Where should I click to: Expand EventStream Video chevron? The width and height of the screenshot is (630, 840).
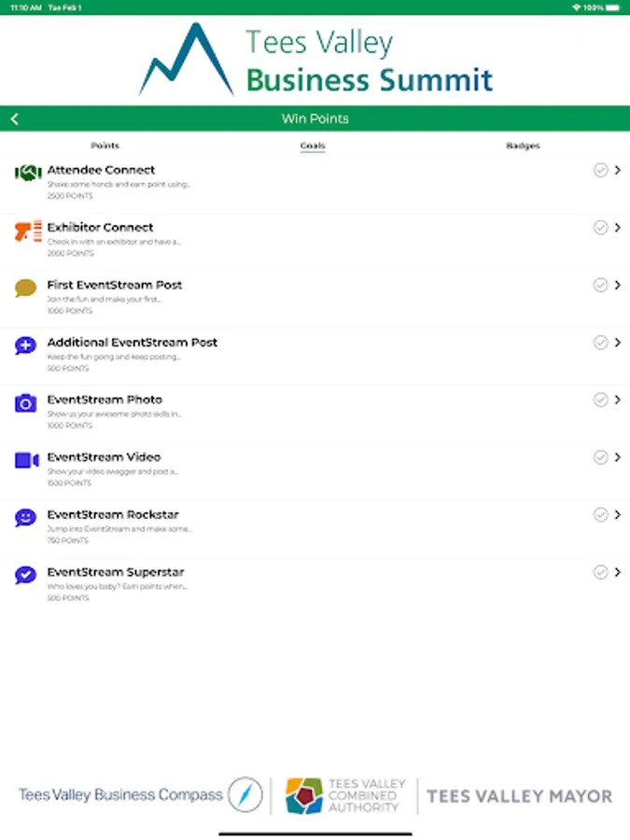pyautogui.click(x=618, y=457)
